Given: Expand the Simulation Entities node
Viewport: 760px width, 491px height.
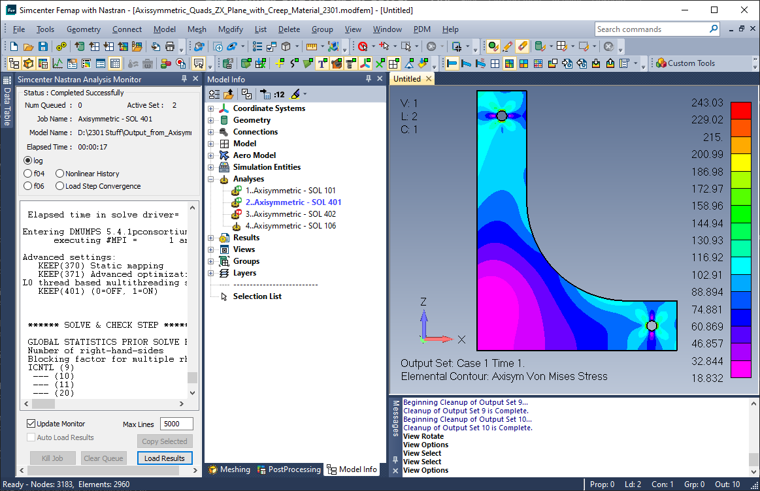Looking at the screenshot, I should tap(211, 167).
